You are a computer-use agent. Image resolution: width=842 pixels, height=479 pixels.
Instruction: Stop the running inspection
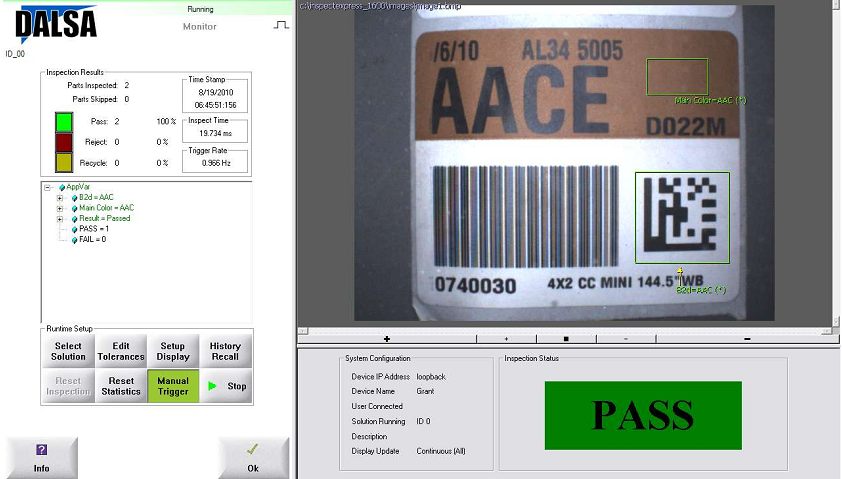tap(225, 386)
